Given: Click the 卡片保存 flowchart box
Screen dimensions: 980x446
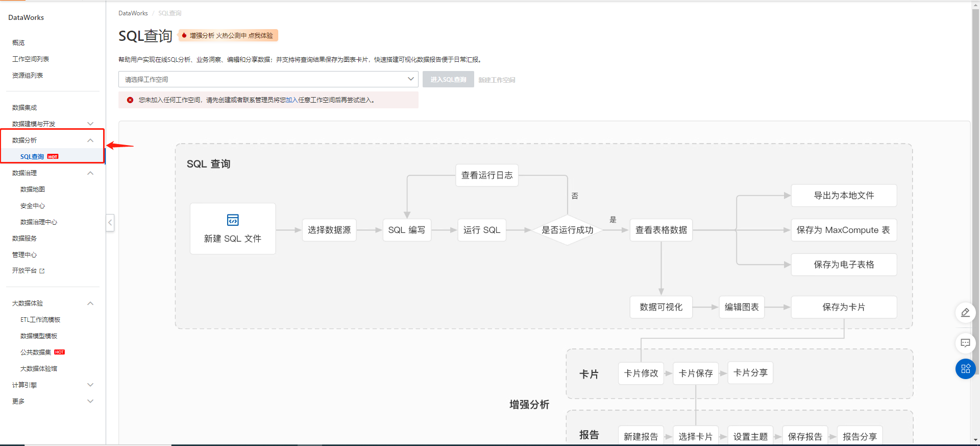Looking at the screenshot, I should [696, 373].
